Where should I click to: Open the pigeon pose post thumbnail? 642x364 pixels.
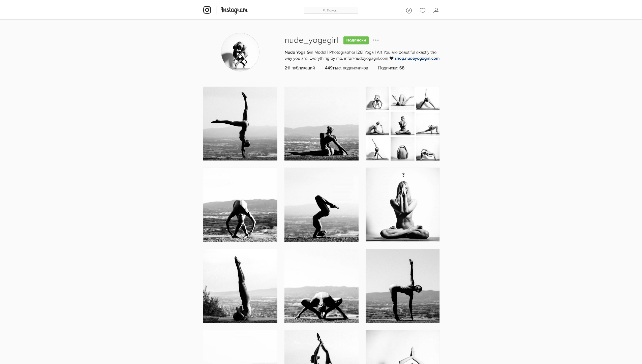[x=321, y=124]
